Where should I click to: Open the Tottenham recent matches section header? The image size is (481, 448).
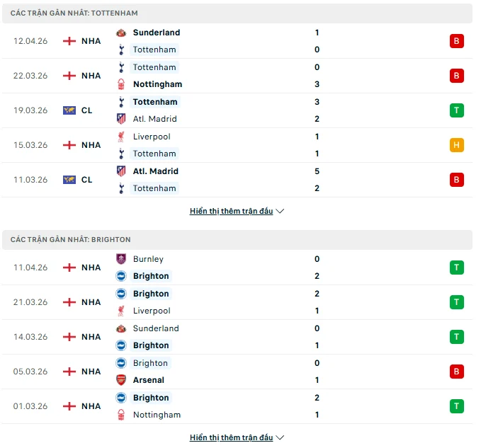click(x=74, y=13)
